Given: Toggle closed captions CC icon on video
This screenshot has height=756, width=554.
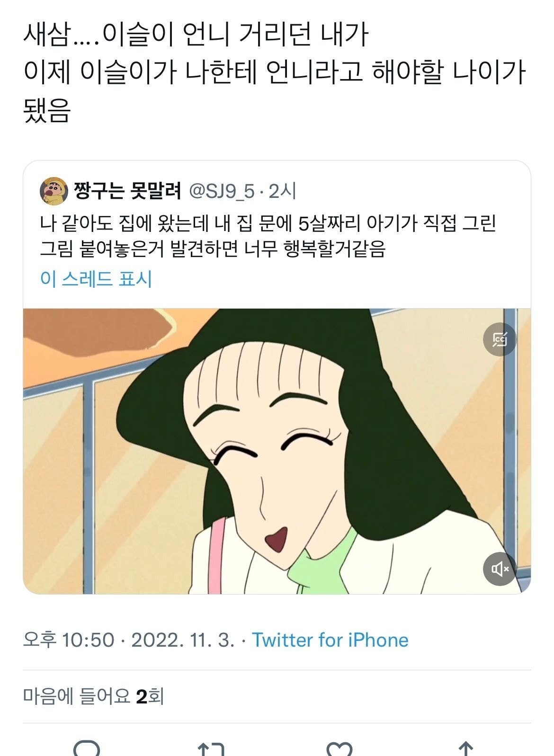Looking at the screenshot, I should click(x=500, y=339).
